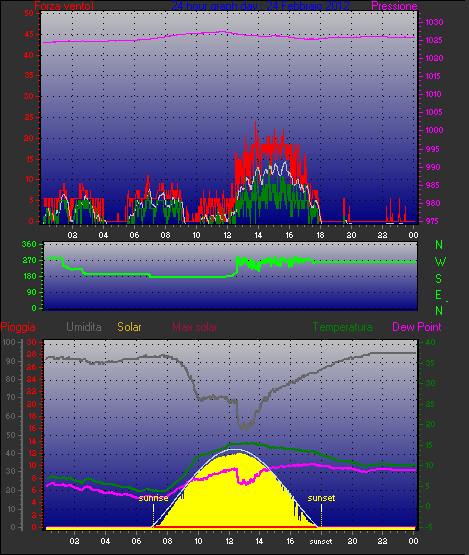Image resolution: width=469 pixels, height=555 pixels.
Task: Click the 24 hour graph day title
Action: 260,6
